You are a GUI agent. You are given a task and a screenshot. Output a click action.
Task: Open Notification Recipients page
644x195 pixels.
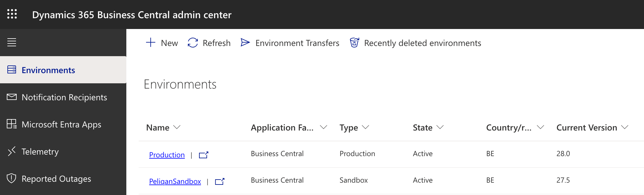tap(63, 97)
